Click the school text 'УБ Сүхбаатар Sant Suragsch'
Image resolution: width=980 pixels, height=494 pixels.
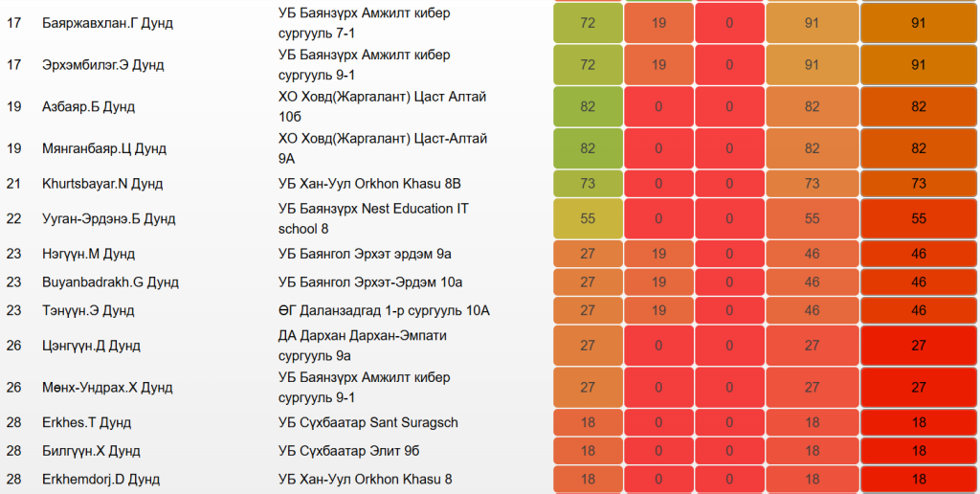(x=368, y=422)
